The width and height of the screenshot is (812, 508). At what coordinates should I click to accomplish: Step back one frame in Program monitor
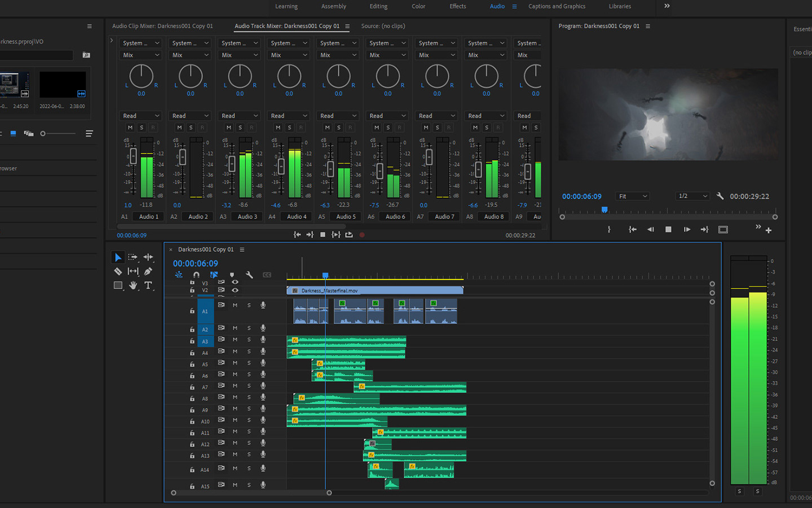click(x=651, y=229)
